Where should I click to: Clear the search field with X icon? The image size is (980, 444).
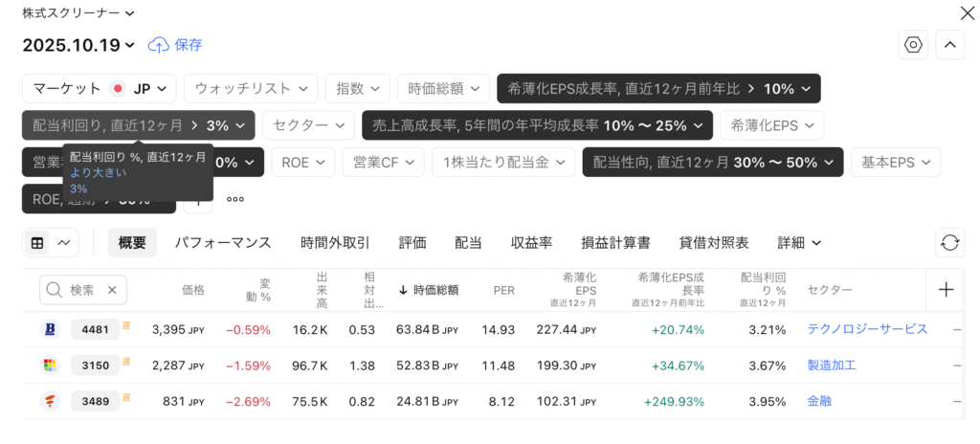pos(112,290)
